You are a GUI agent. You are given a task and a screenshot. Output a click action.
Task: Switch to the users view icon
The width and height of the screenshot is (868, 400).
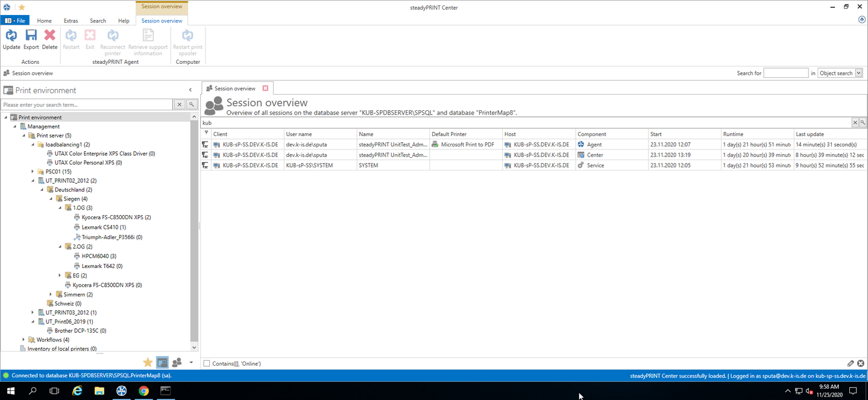click(177, 362)
